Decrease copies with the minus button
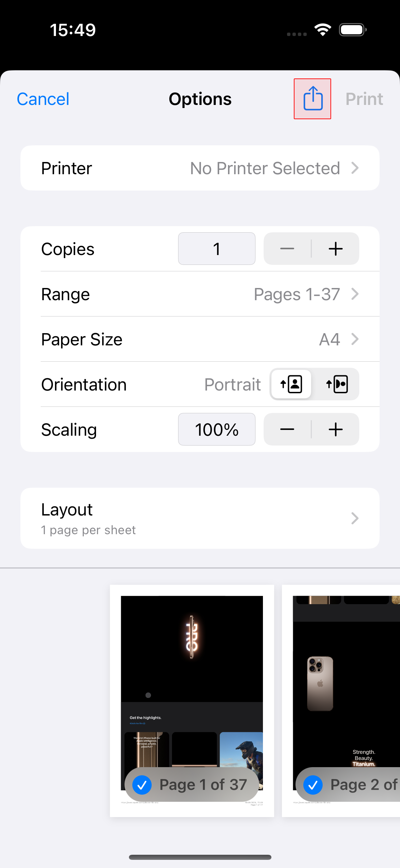The height and width of the screenshot is (868, 400). [287, 249]
